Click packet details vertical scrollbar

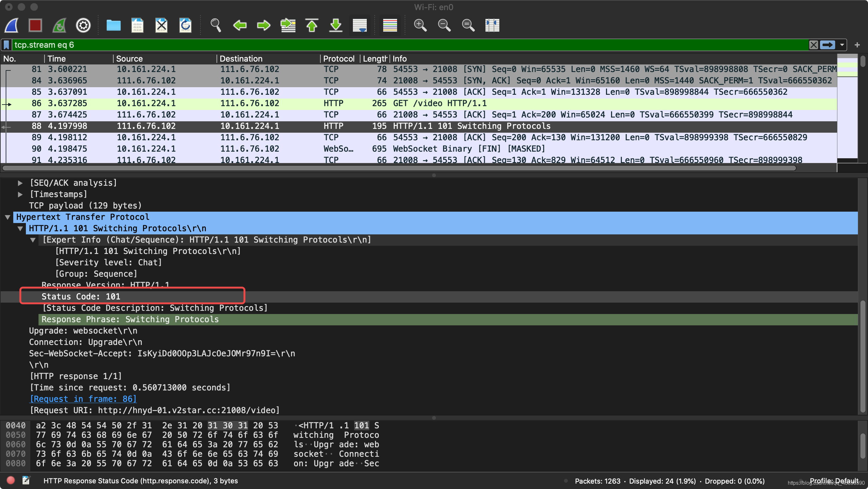(x=863, y=356)
